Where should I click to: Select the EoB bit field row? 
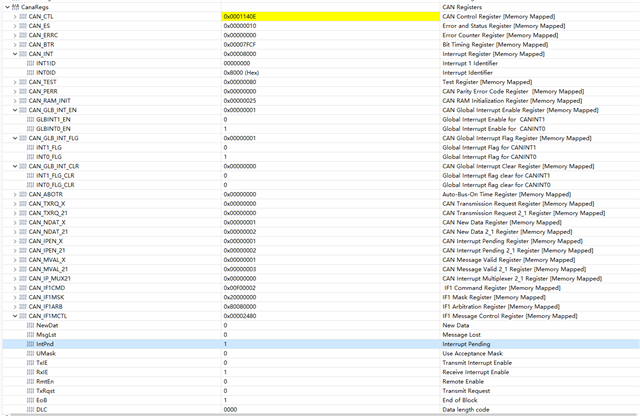pos(321,400)
